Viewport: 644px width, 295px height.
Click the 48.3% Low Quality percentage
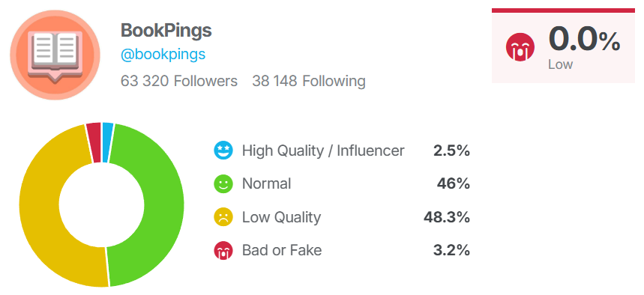447,217
